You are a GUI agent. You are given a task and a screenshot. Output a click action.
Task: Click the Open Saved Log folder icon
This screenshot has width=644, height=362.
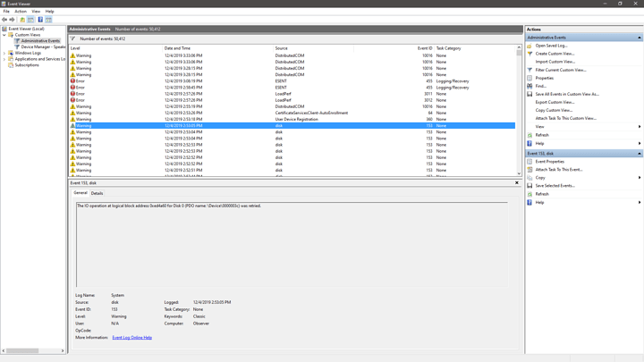tap(530, 46)
